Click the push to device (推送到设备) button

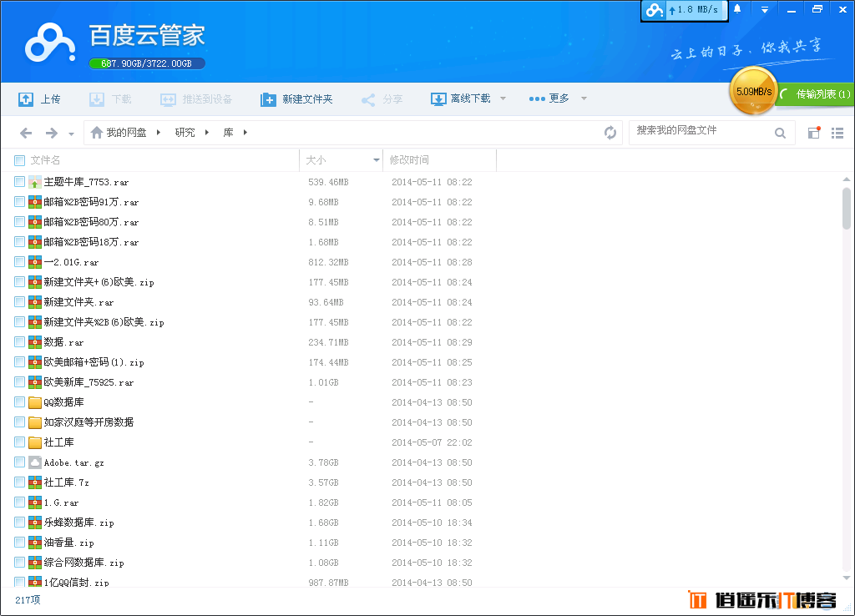196,99
